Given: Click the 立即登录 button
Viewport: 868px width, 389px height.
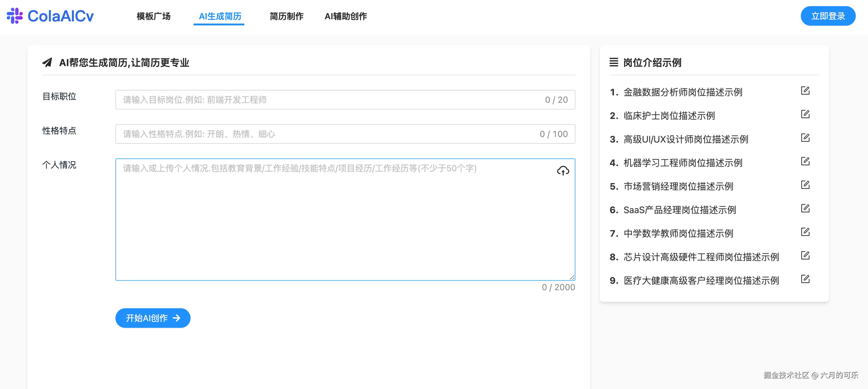Looking at the screenshot, I should (x=828, y=16).
